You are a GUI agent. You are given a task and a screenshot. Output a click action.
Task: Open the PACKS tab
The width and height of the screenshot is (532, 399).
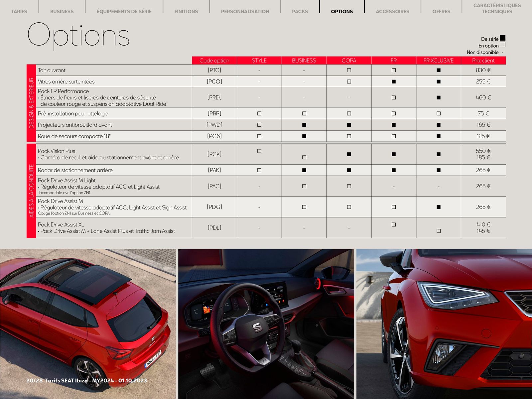300,11
